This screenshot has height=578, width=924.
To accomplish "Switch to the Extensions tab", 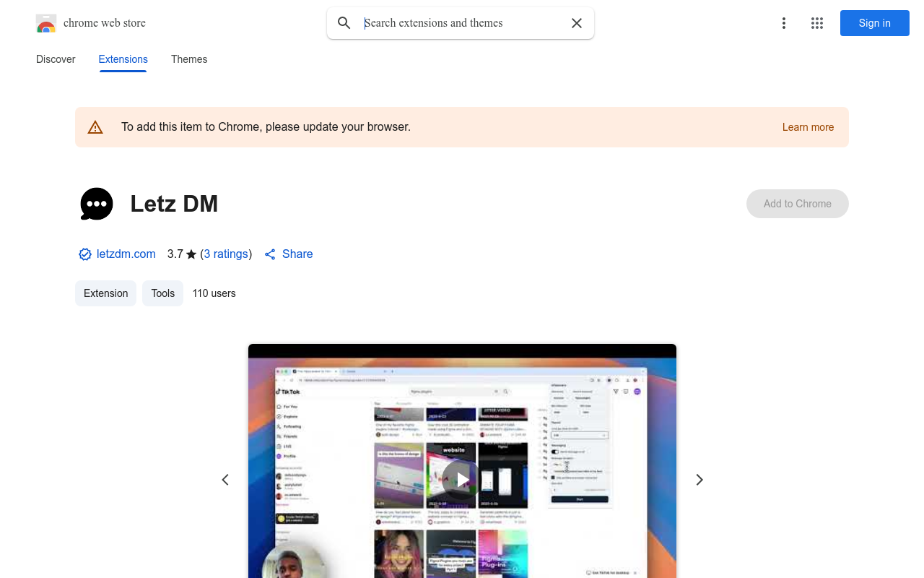I will click(x=123, y=59).
